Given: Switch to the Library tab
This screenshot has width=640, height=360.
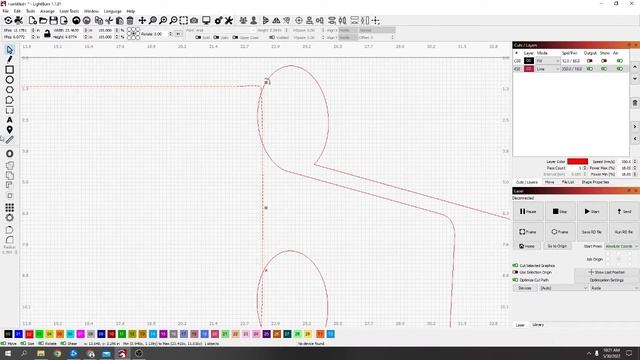Looking at the screenshot, I should click(x=538, y=325).
